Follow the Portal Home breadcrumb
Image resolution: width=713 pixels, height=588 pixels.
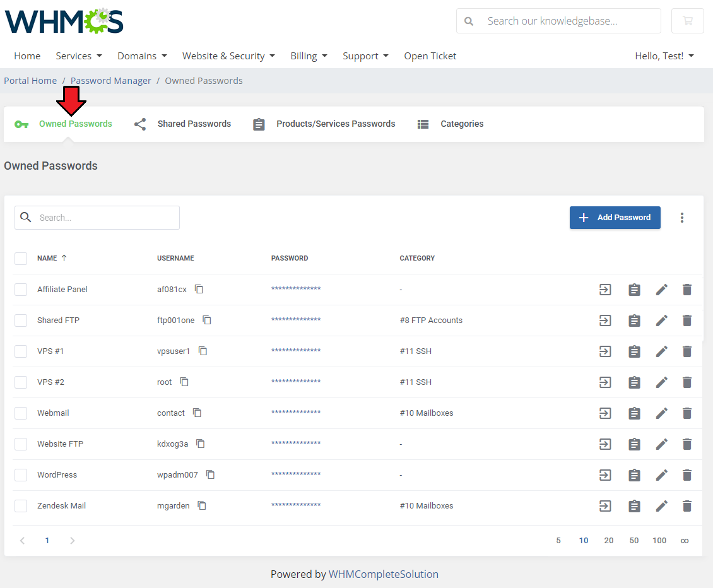click(30, 81)
